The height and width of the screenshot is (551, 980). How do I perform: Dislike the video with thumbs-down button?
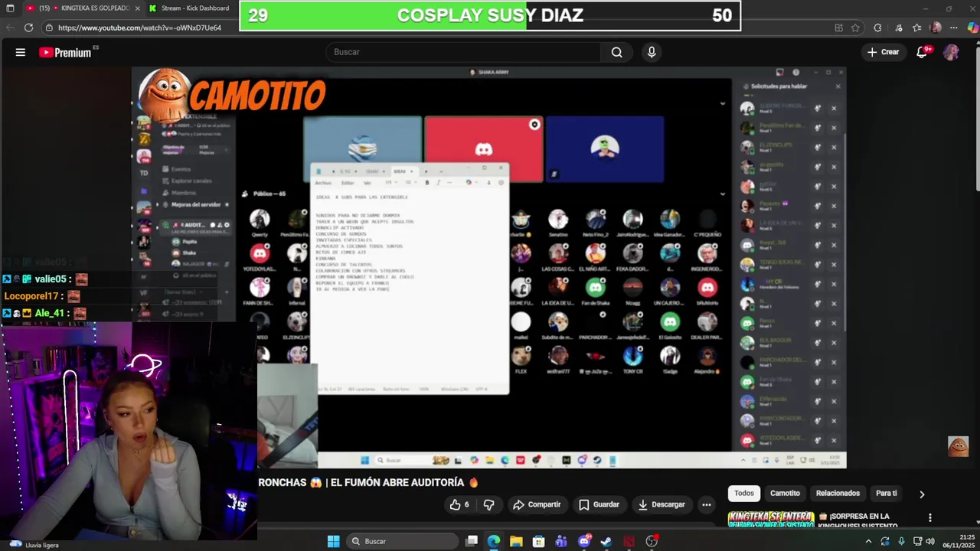point(488,504)
